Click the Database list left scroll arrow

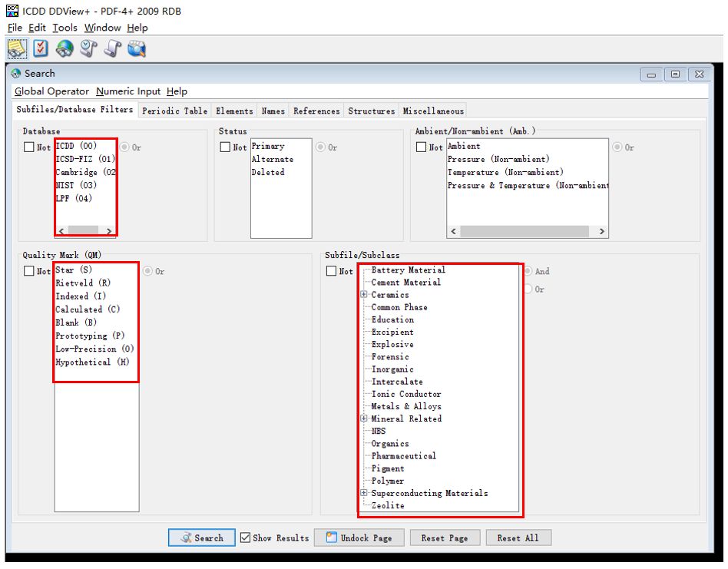tap(61, 230)
